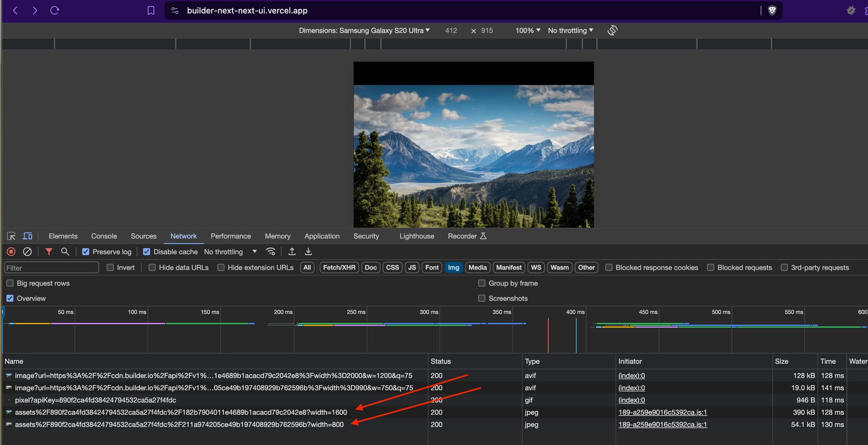The image size is (868, 445).
Task: Click the Filter text input field
Action: point(52,267)
